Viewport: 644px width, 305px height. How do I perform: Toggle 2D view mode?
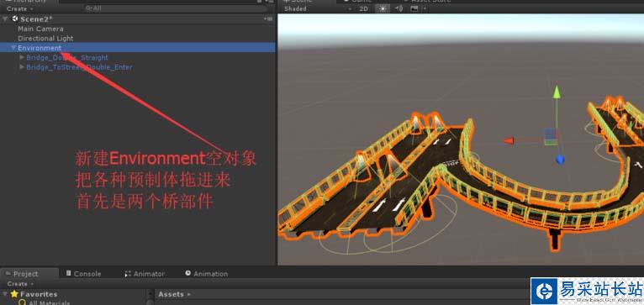(x=363, y=8)
